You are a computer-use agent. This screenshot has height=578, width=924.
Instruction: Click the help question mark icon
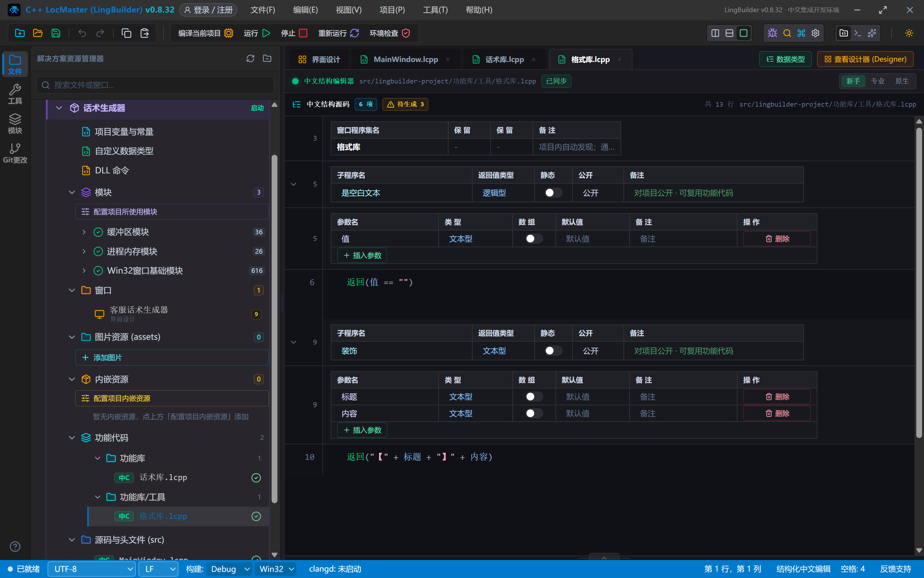coord(15,547)
